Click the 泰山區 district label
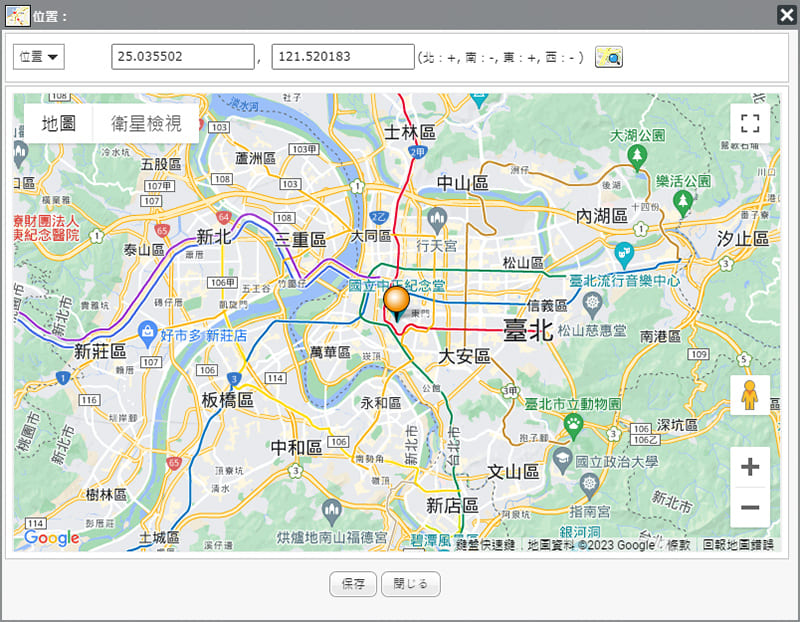 pyautogui.click(x=144, y=250)
